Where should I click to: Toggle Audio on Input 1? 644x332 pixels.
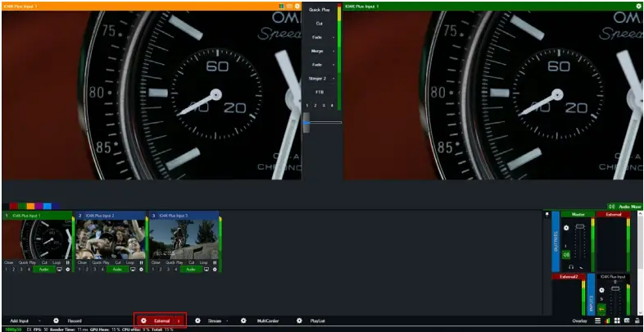43,269
